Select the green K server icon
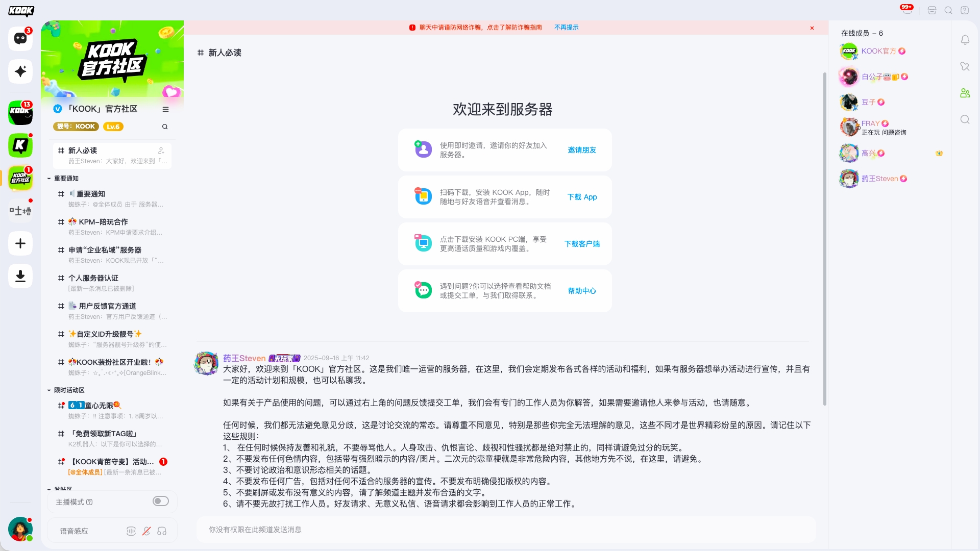 click(20, 146)
